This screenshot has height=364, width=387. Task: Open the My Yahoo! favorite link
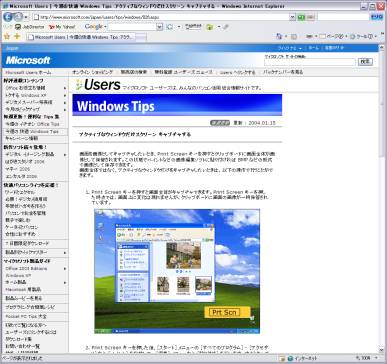coord(62,27)
